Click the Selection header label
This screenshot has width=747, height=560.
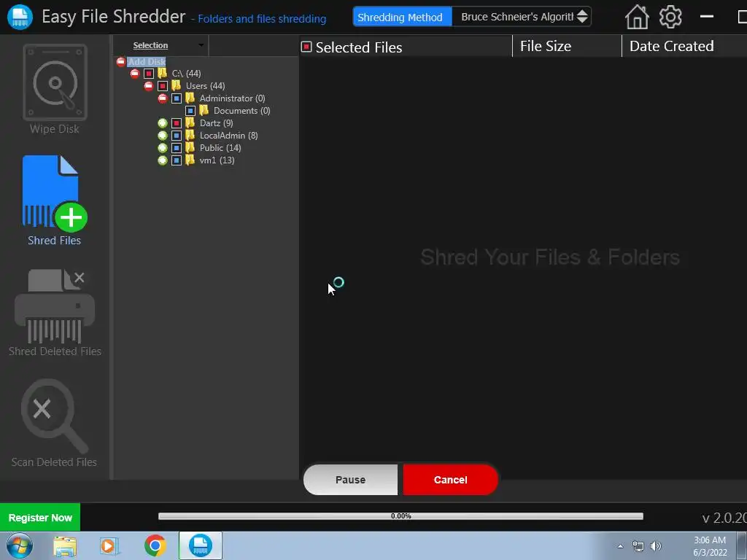(150, 45)
